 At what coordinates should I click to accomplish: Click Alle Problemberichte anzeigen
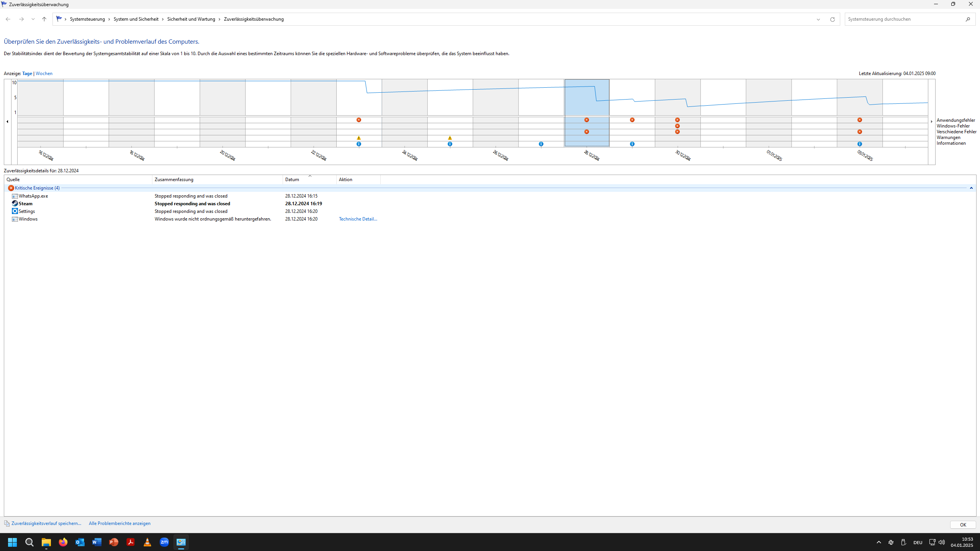pyautogui.click(x=119, y=523)
